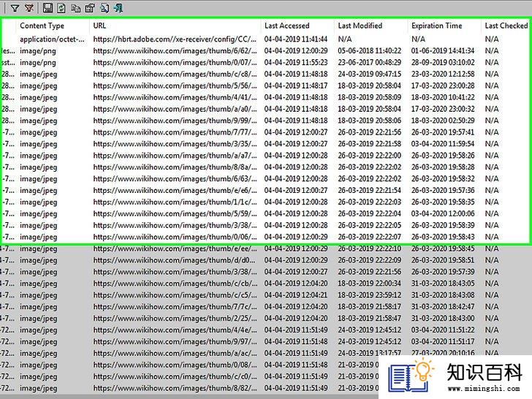Select URL ending in thumb/e/e6/
Image resolution: width=532 pixels, height=399 pixels.
coord(175,190)
